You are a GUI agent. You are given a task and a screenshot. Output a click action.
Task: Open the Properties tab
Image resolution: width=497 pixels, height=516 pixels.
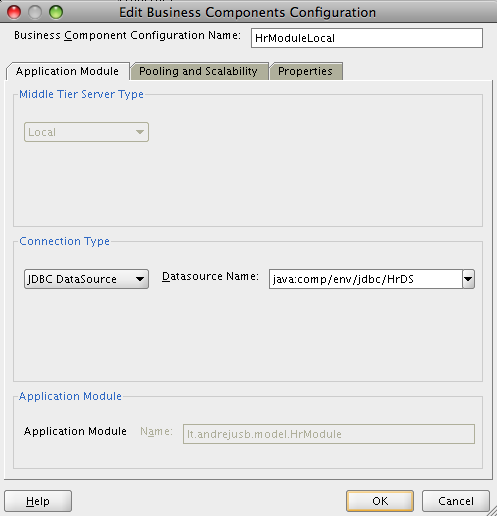305,71
